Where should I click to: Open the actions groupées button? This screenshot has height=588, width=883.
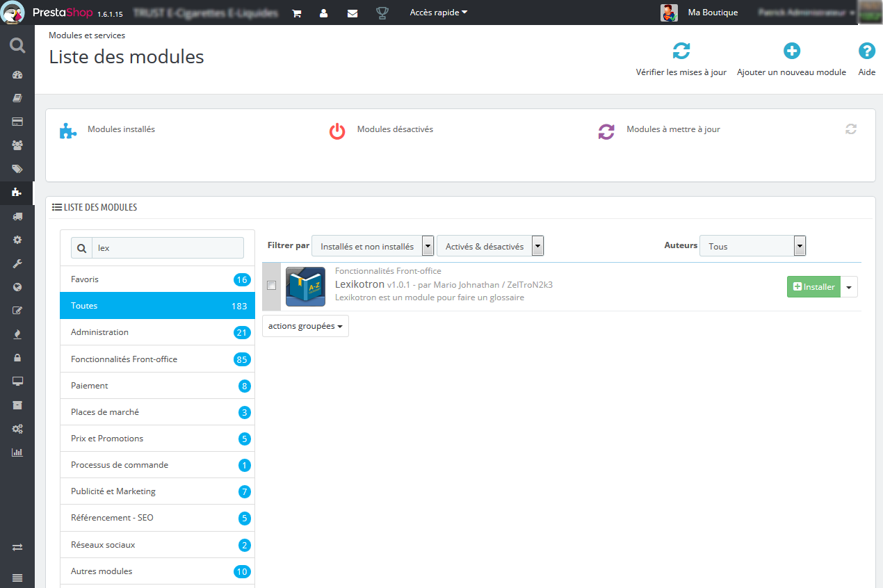[305, 326]
